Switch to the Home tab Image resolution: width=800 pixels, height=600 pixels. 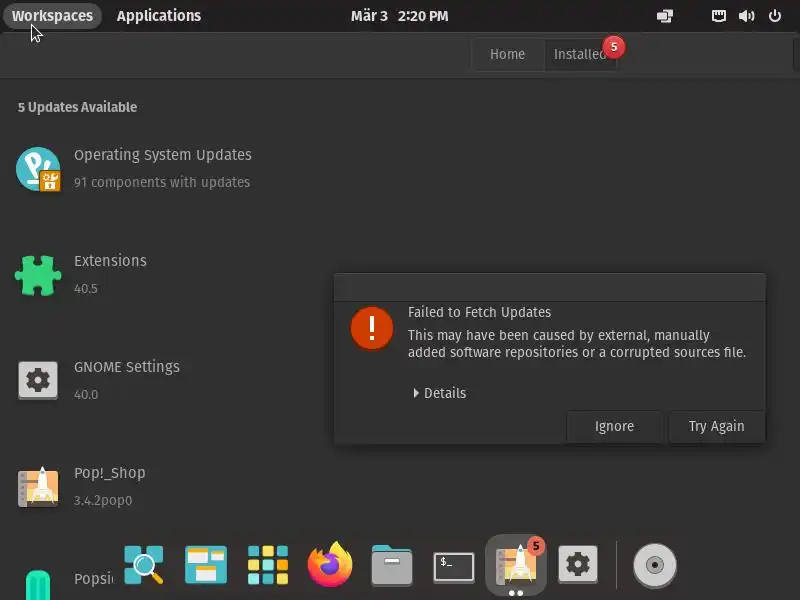coord(507,54)
